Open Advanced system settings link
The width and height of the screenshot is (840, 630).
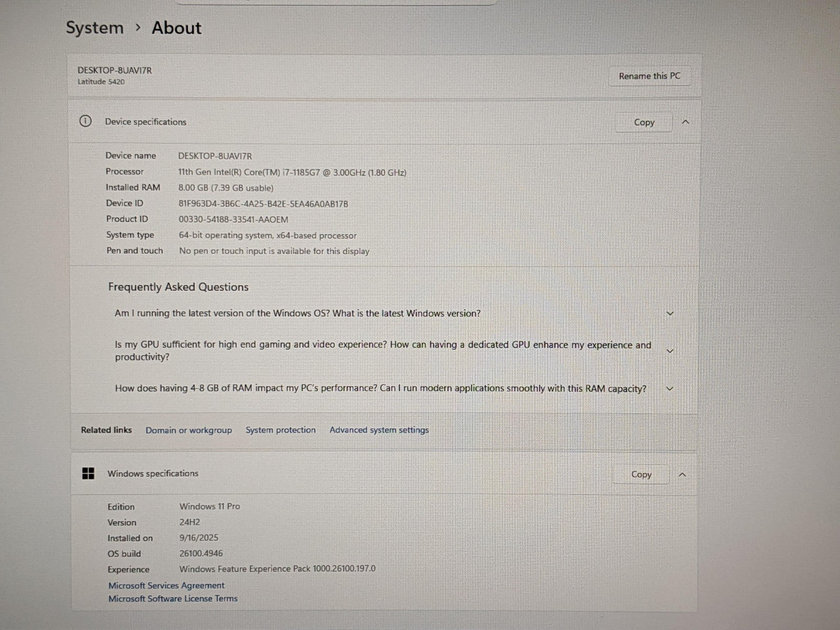click(379, 430)
